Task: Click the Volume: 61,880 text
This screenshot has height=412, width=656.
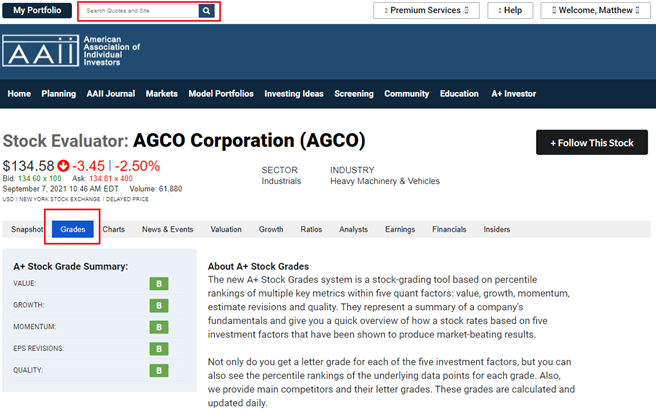Action: [x=156, y=189]
